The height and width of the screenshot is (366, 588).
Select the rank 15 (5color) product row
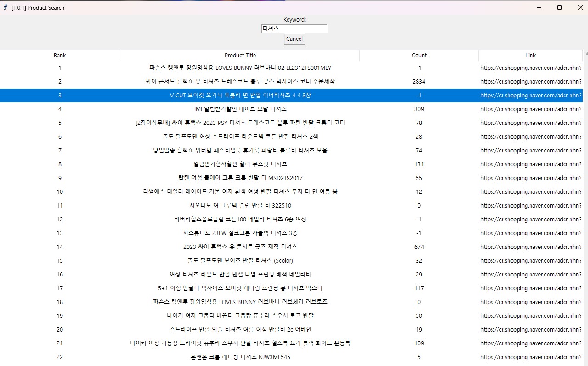(240, 261)
